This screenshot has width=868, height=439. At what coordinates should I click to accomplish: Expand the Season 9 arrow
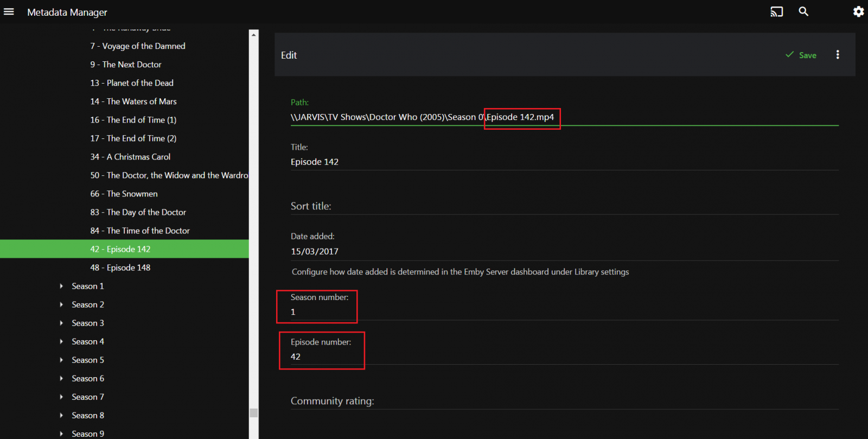pos(61,434)
